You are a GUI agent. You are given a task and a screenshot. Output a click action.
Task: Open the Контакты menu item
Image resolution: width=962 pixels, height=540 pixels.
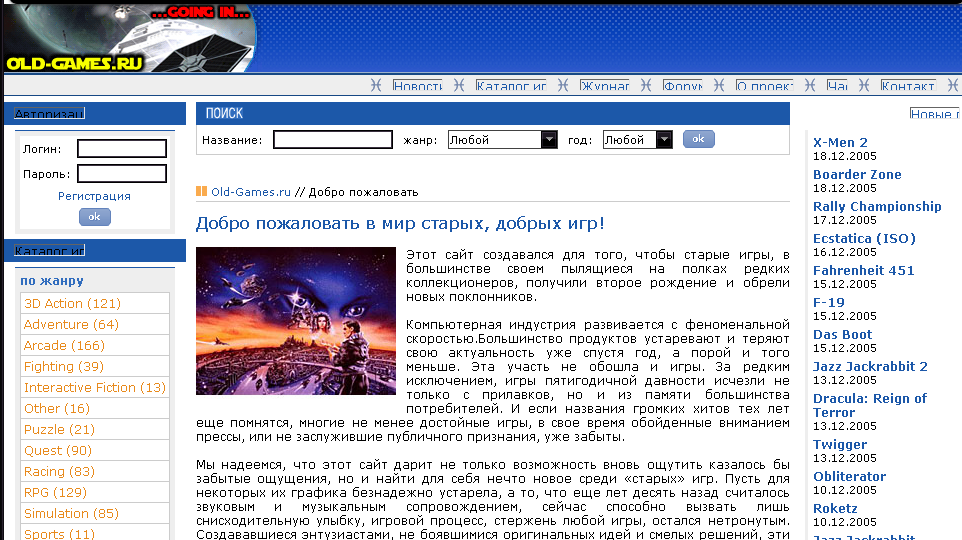click(908, 86)
